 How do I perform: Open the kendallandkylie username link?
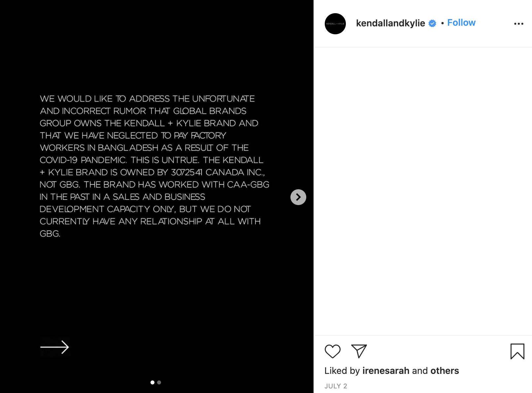click(390, 23)
